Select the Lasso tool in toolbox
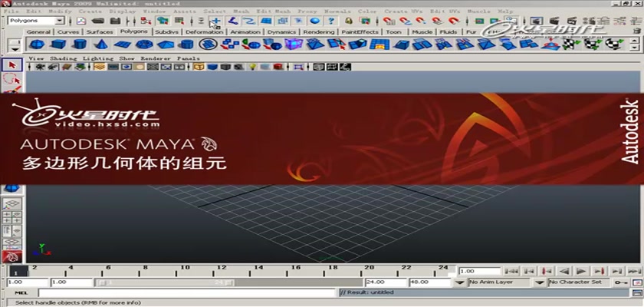The image size is (644, 307). pyautogui.click(x=12, y=79)
